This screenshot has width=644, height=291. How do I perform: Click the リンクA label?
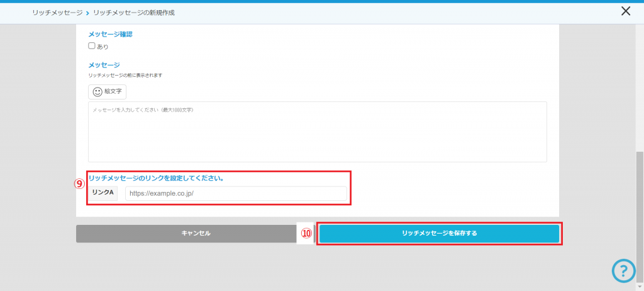point(103,193)
